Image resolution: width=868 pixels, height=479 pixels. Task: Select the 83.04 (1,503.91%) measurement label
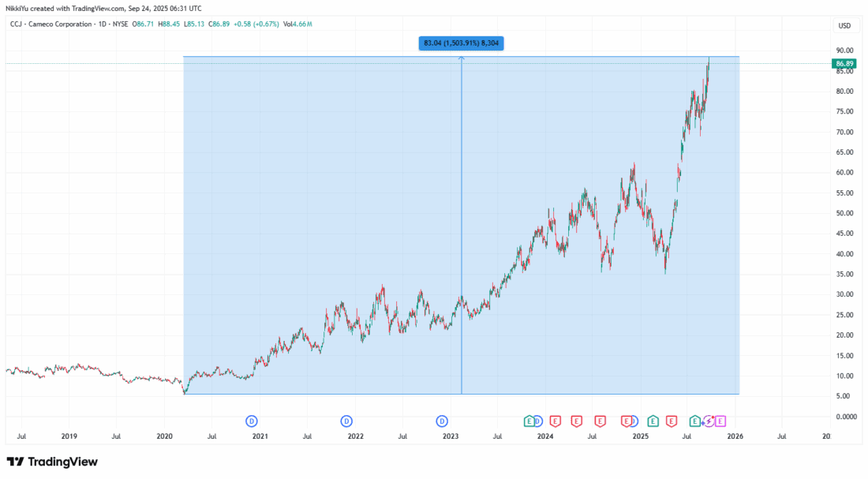(x=461, y=43)
